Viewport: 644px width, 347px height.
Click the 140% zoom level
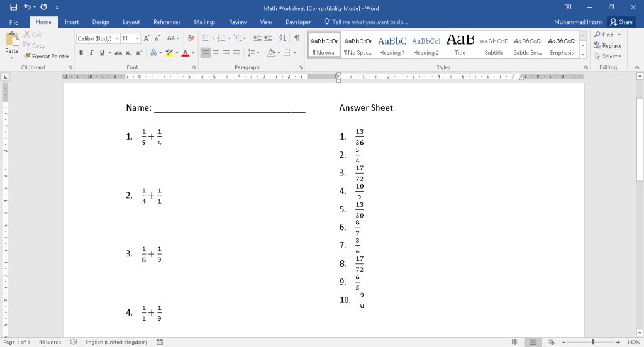pos(633,342)
